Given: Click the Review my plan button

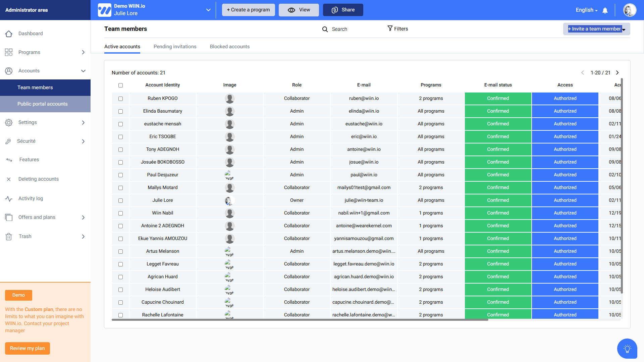Looking at the screenshot, I should (27, 348).
